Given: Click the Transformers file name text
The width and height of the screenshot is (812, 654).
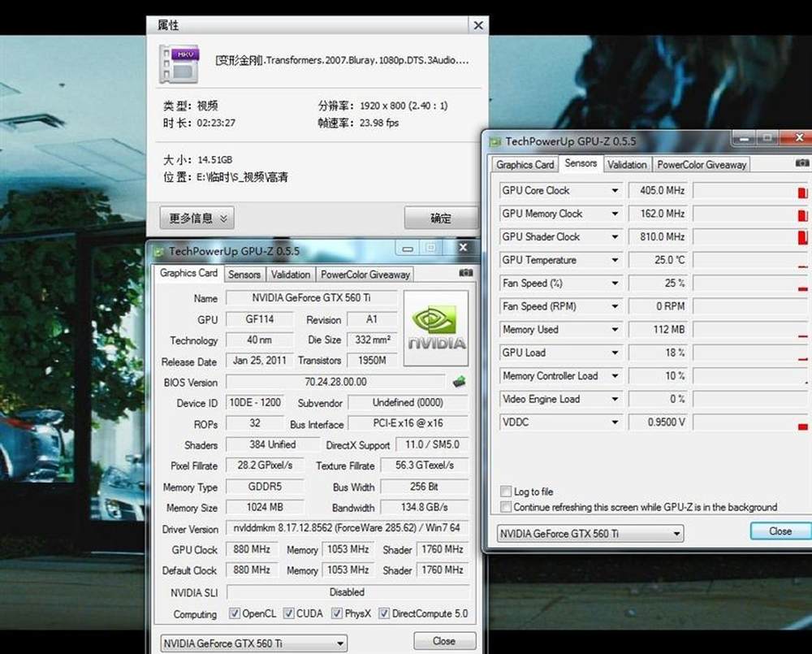Looking at the screenshot, I should pos(342,60).
